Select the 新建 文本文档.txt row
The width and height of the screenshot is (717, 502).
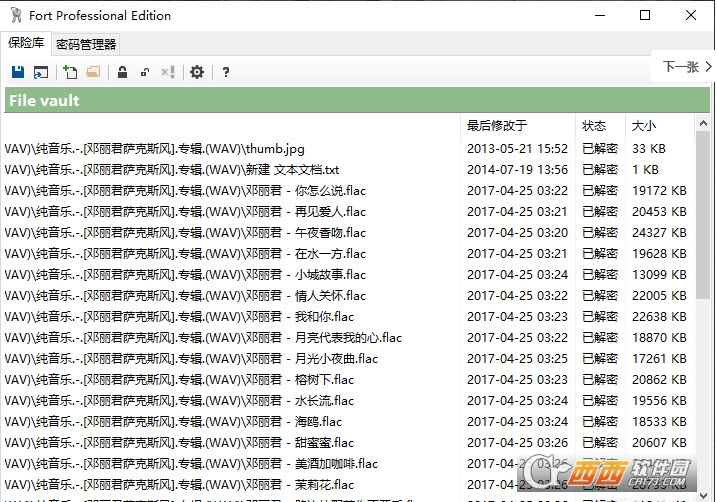[346, 170]
